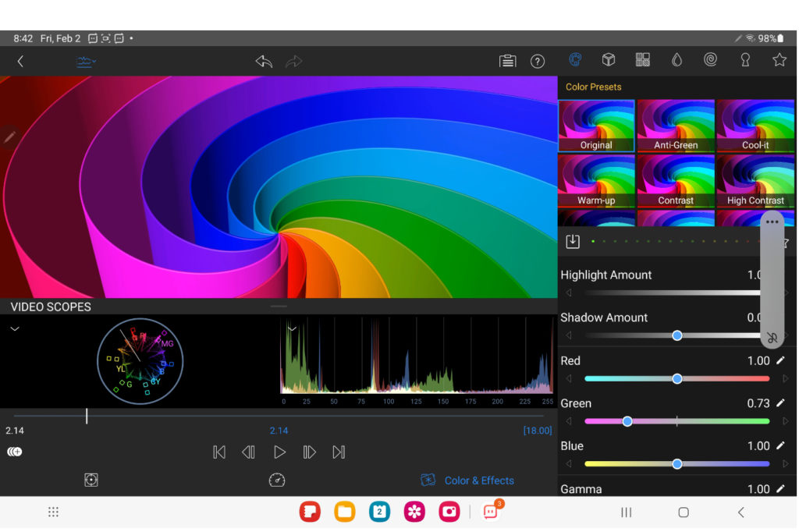This screenshot has width=799, height=532.
Task: Open the water drop blur tab
Action: (x=676, y=60)
